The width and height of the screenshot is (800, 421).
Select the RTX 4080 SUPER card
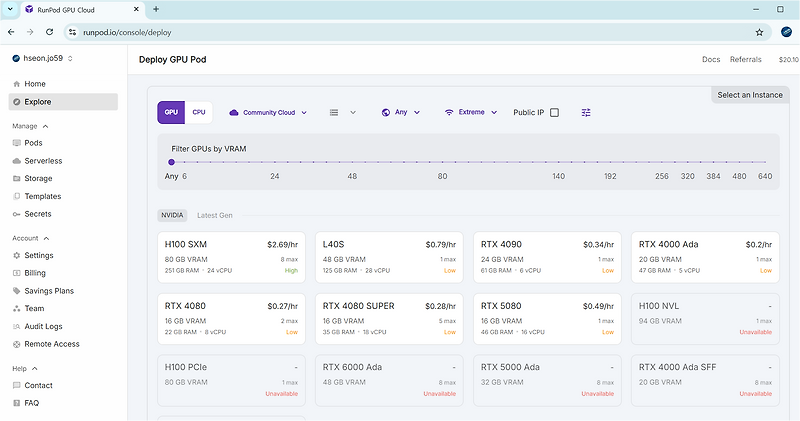tap(389, 319)
